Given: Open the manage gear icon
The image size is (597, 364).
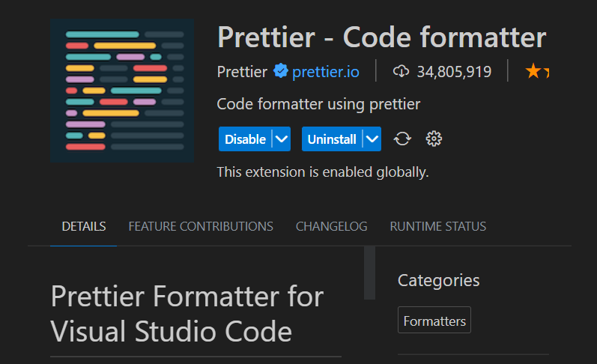Looking at the screenshot, I should pos(434,139).
